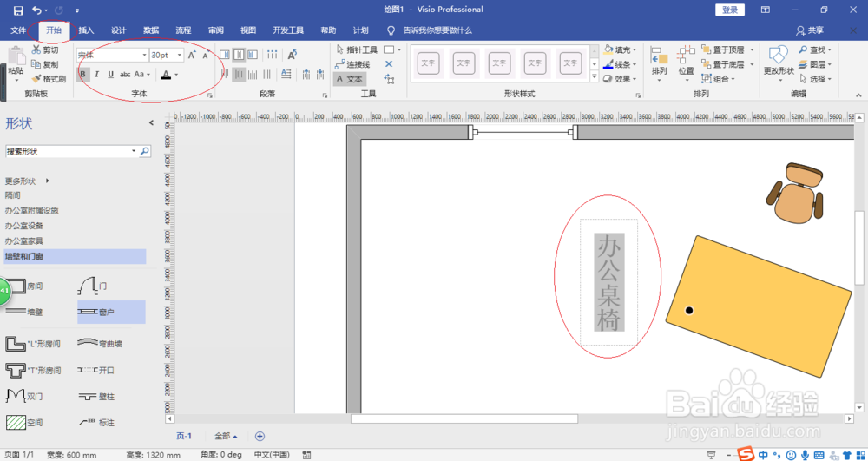This screenshot has width=868, height=461.
Task: Apply the first shape style thumbnail
Action: [x=429, y=63]
